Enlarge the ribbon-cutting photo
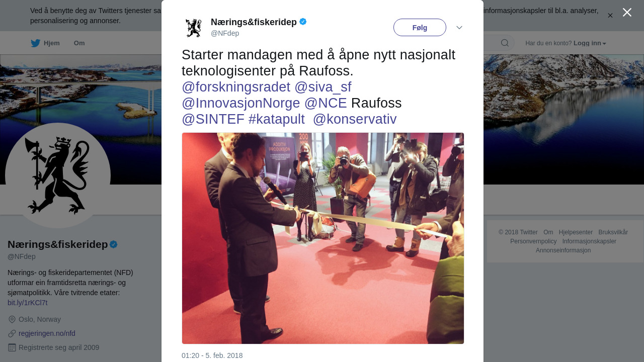 [x=323, y=238]
